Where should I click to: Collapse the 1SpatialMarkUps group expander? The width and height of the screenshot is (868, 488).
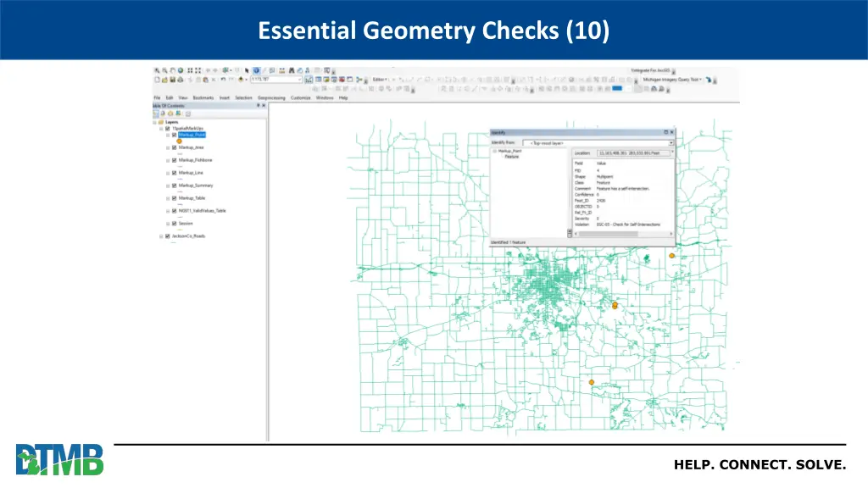161,129
